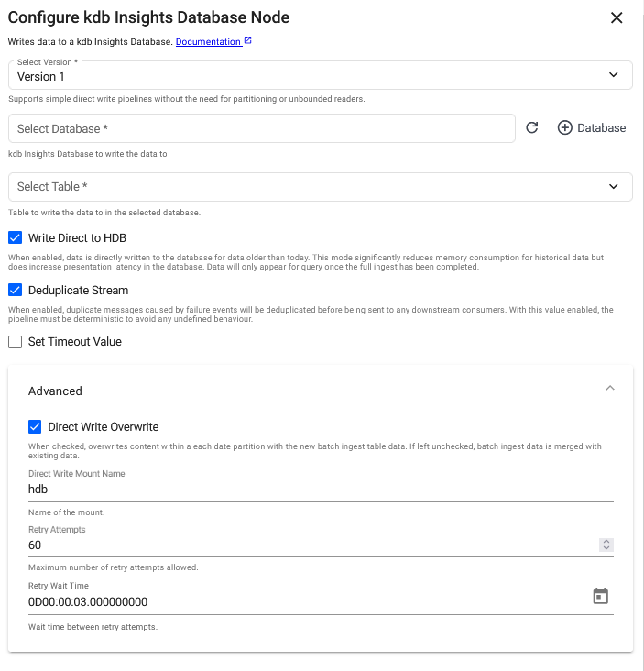Enable the Set Timeout Value checkbox
Image resolution: width=644 pixels, height=671 pixels.
(15, 342)
